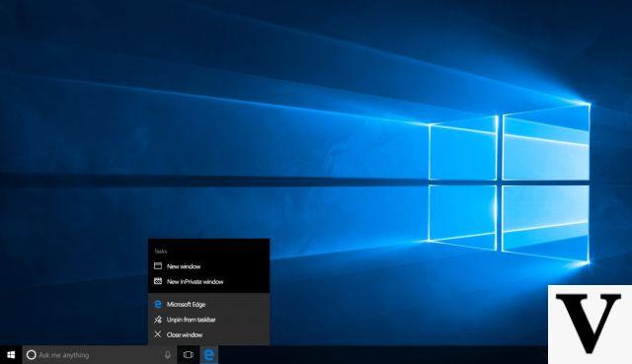Choose 'New InPrivate window' in jump list

tap(208, 281)
